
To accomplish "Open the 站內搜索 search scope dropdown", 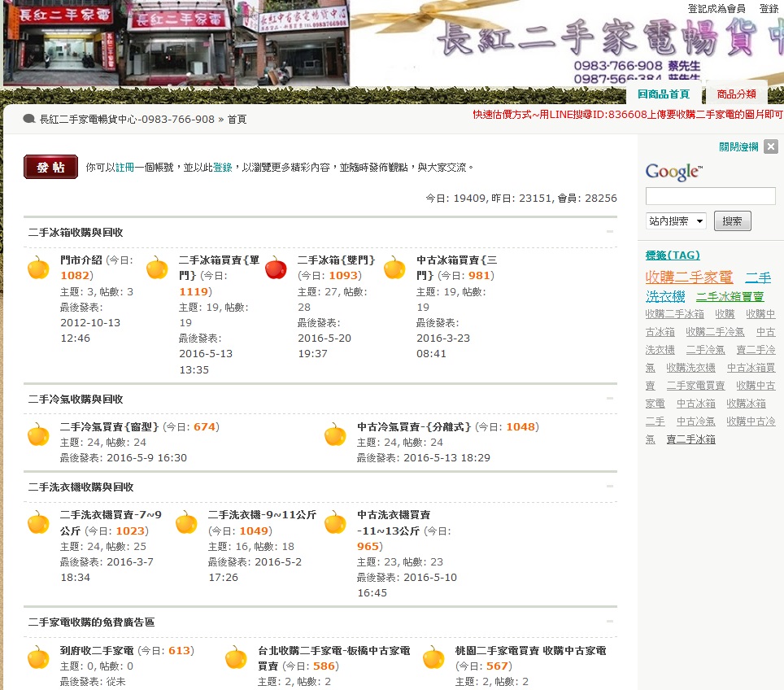I will [x=676, y=221].
